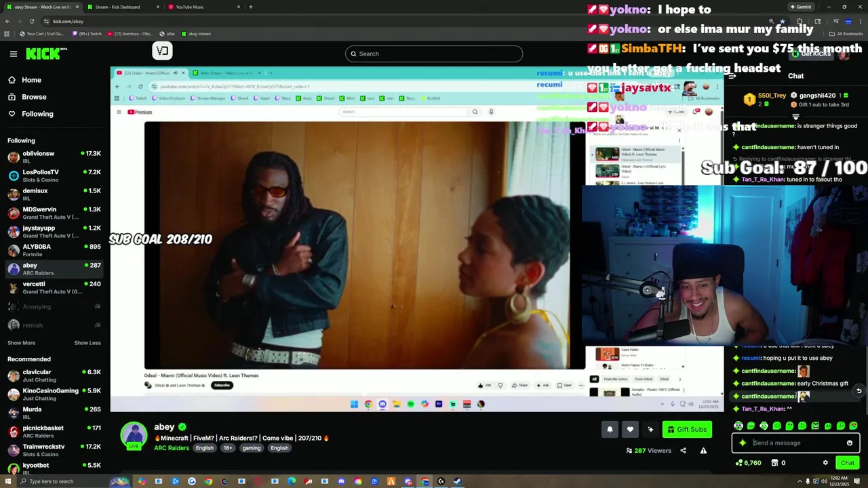Open Steam from the taskbar
868x488 pixels.
[457, 481]
